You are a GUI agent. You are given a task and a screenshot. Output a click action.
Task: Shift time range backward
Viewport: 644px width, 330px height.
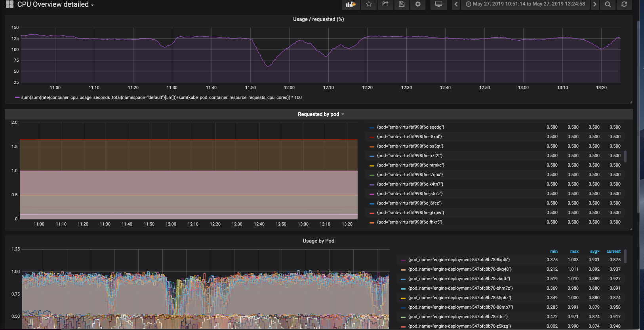pos(456,4)
